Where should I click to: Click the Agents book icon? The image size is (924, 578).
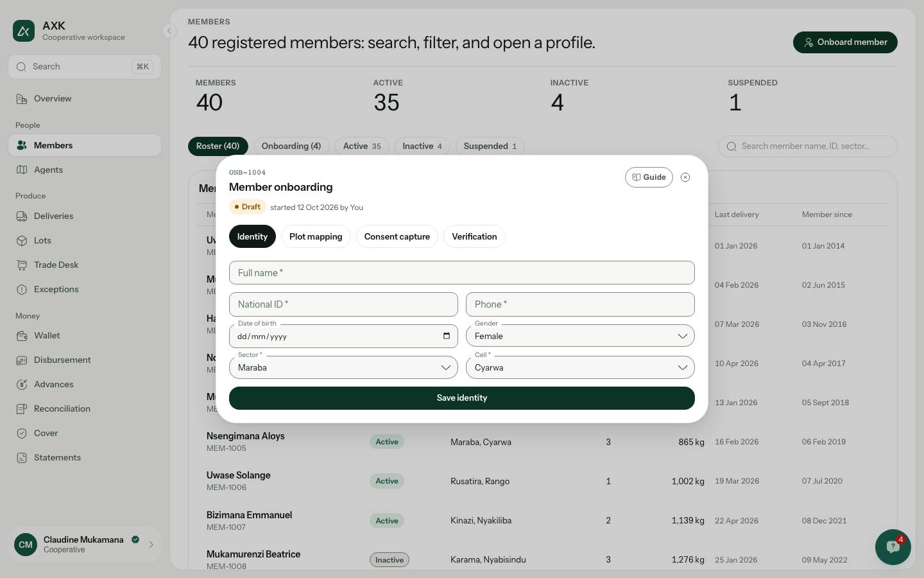[x=22, y=170]
